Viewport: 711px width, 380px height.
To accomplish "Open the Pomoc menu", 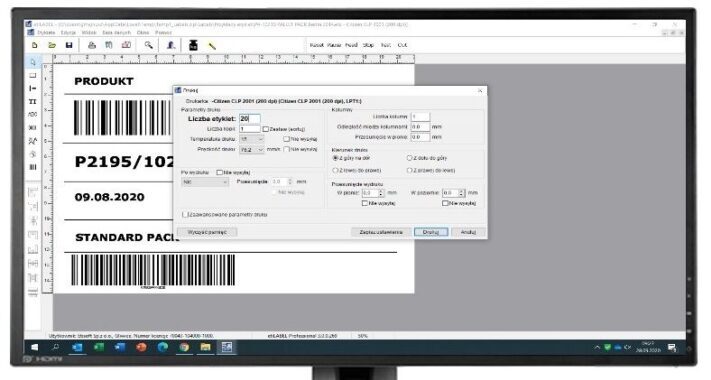I will pos(163,33).
